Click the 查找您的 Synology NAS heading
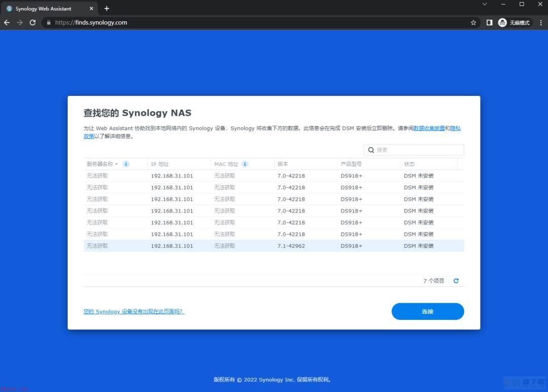 (138, 113)
